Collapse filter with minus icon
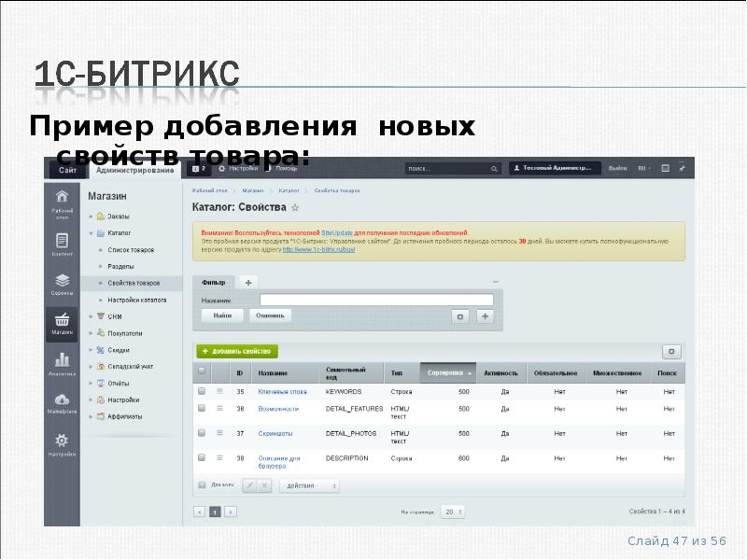The width and height of the screenshot is (747, 560). [x=496, y=282]
